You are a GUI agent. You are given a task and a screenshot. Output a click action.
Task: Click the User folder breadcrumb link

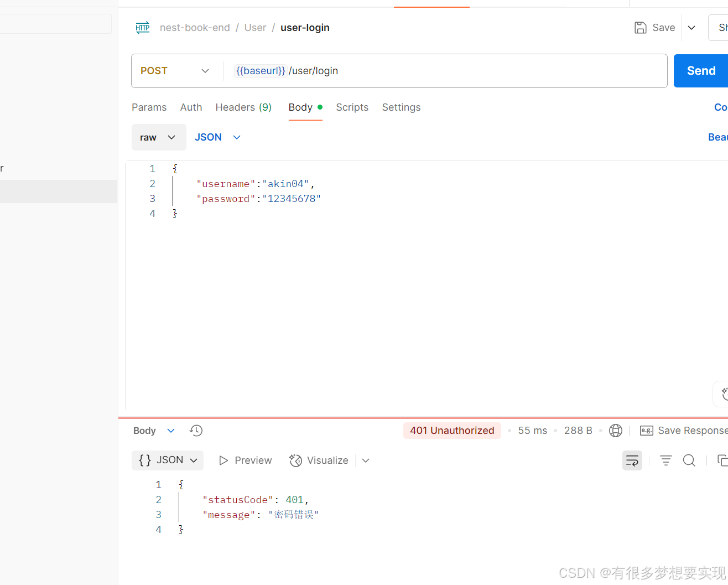[x=255, y=28]
